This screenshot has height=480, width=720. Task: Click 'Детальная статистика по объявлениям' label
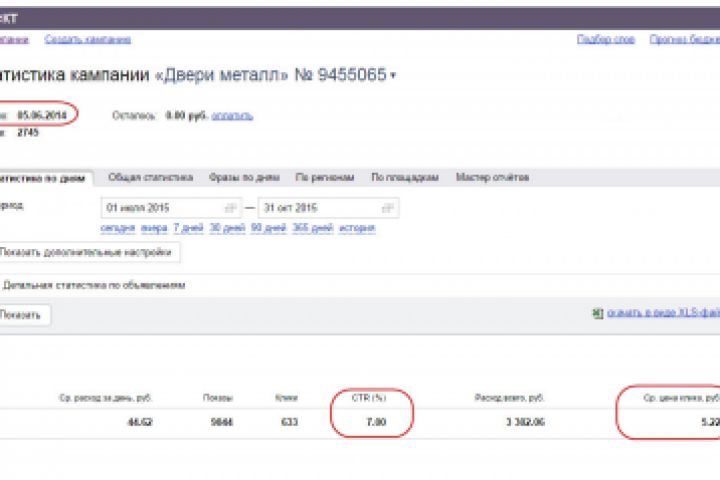point(94,285)
